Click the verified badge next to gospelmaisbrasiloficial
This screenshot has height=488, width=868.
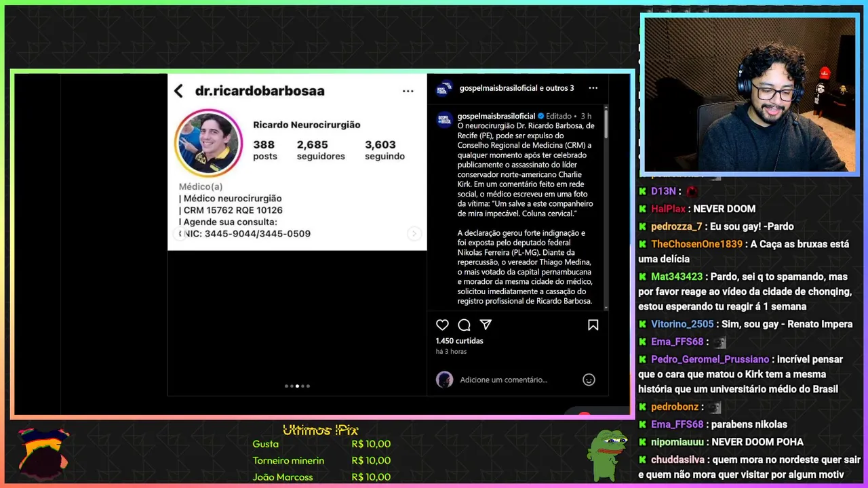[541, 116]
